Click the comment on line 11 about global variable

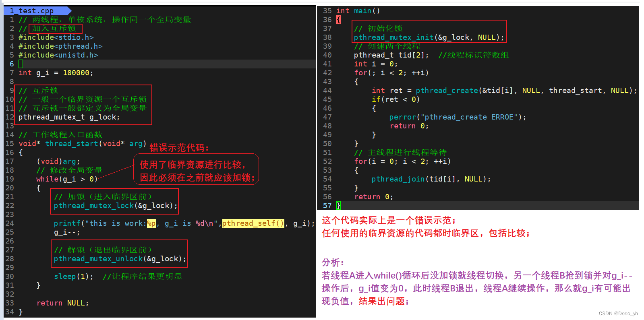click(x=83, y=108)
